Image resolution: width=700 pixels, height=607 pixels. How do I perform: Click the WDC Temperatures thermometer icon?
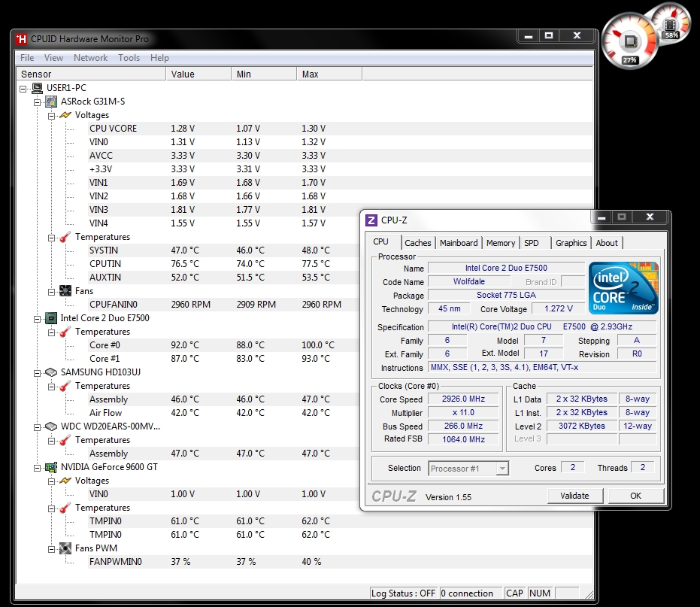(x=65, y=440)
